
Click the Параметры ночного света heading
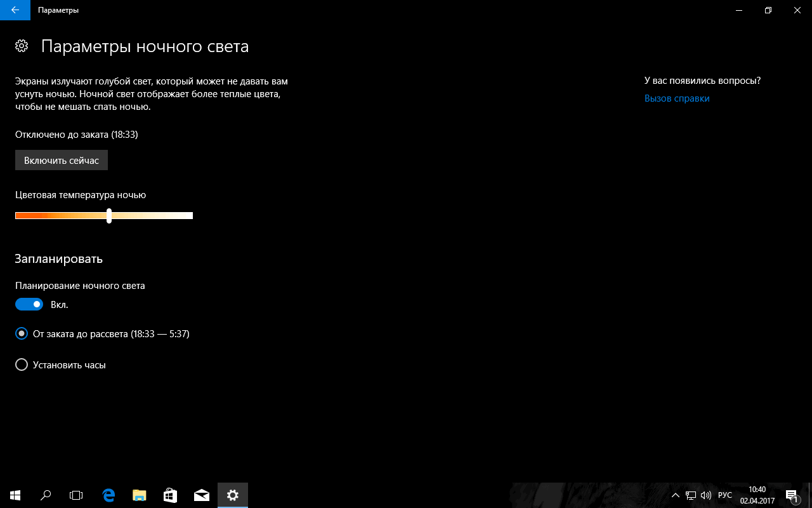click(145, 46)
